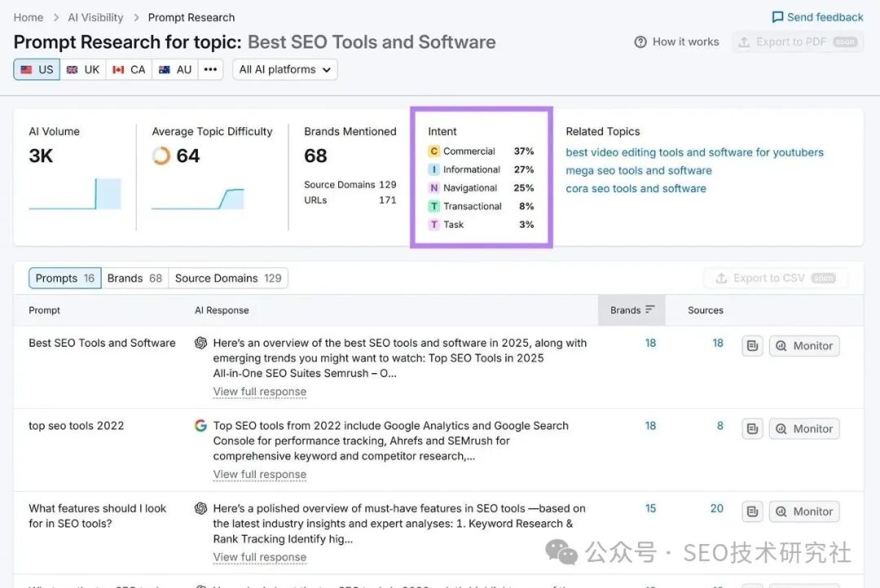Image resolution: width=880 pixels, height=588 pixels.
Task: Open more countries via three-dots icon
Action: click(x=210, y=69)
